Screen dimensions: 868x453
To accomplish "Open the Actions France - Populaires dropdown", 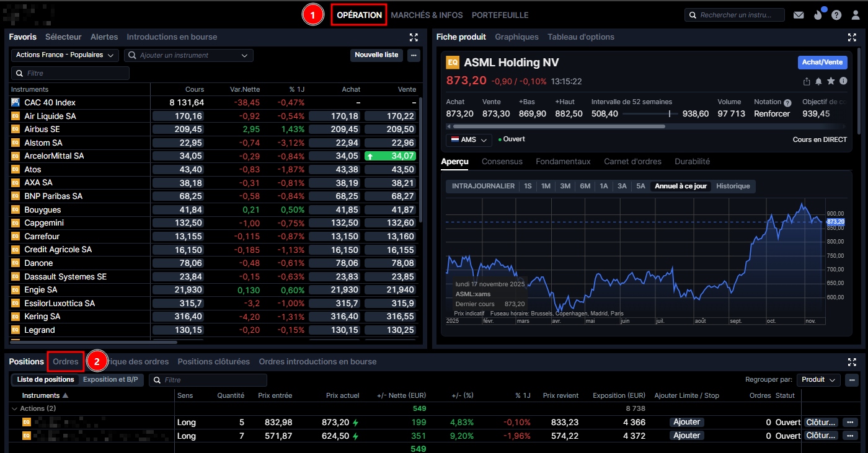I will pyautogui.click(x=65, y=55).
